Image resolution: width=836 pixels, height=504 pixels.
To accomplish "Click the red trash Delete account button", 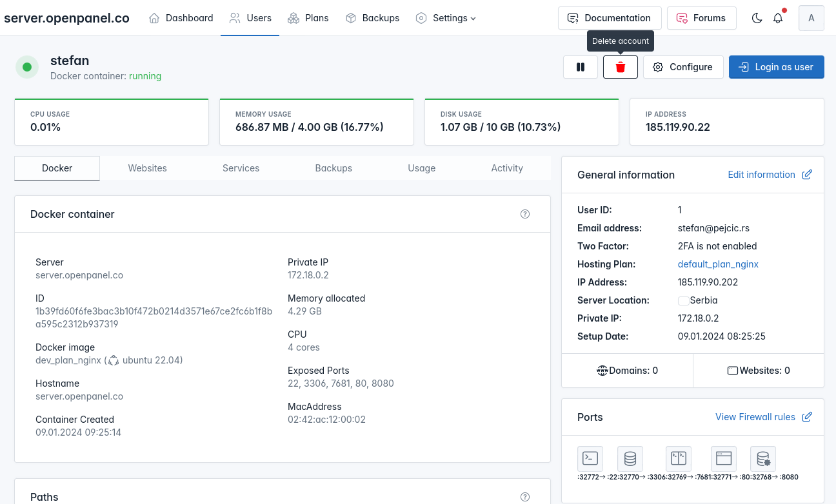I will click(x=620, y=67).
